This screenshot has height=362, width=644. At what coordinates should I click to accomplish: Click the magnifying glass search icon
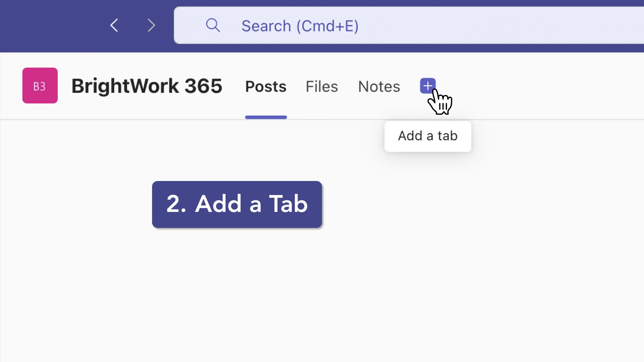tap(213, 25)
